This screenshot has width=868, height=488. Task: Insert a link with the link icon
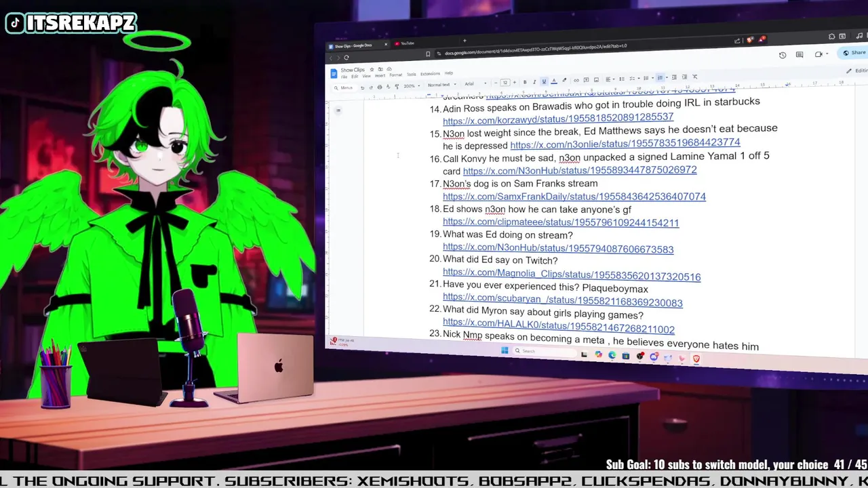[576, 81]
